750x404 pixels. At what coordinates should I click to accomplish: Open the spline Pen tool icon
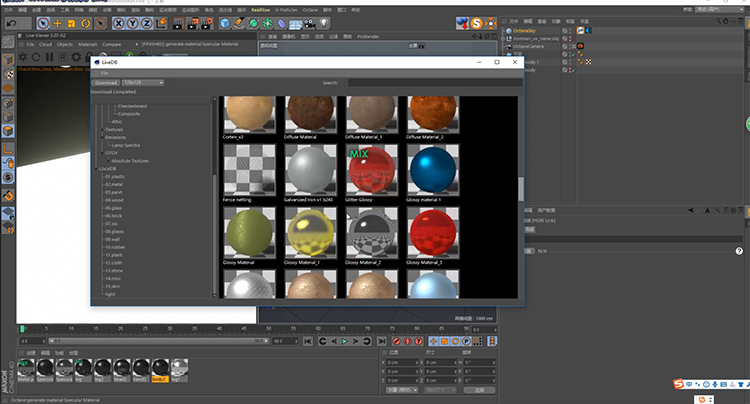[x=239, y=23]
